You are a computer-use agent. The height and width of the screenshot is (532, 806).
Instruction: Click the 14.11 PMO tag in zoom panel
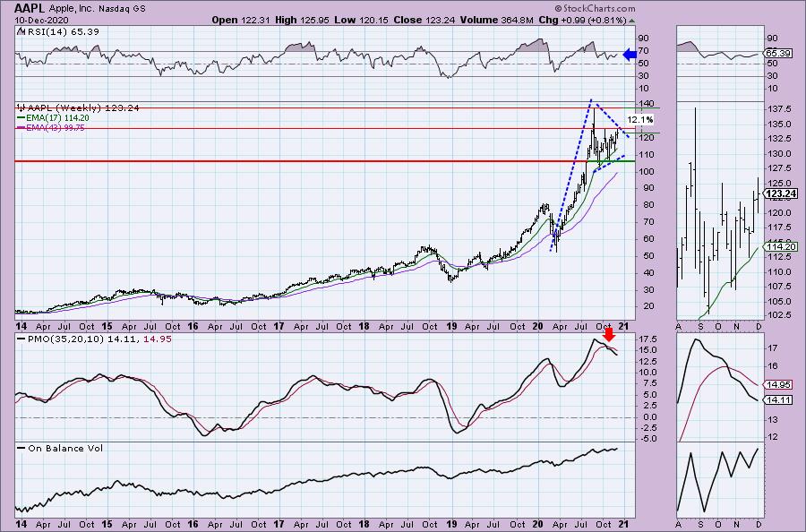click(779, 400)
